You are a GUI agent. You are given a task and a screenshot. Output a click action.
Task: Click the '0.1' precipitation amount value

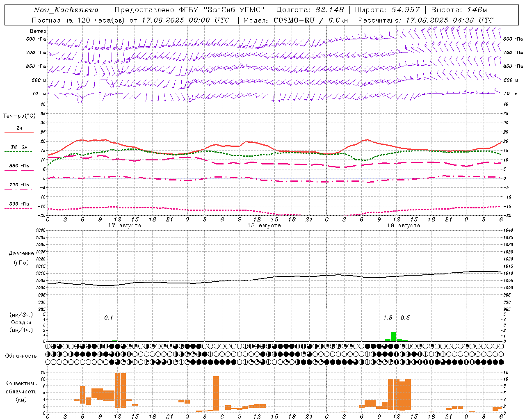(x=108, y=317)
